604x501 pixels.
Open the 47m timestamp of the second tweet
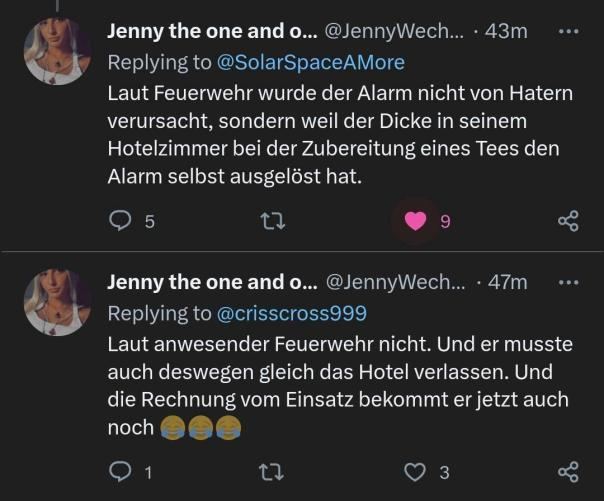tap(508, 282)
